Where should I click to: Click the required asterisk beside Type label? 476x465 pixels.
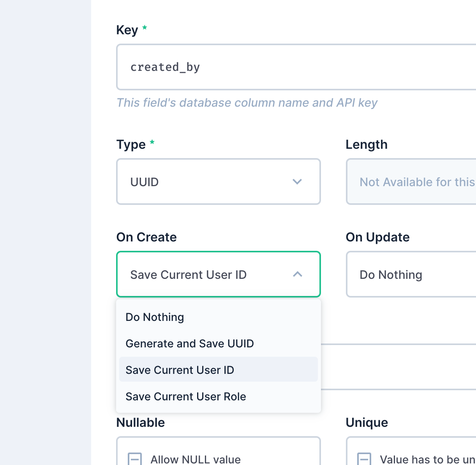[152, 141]
